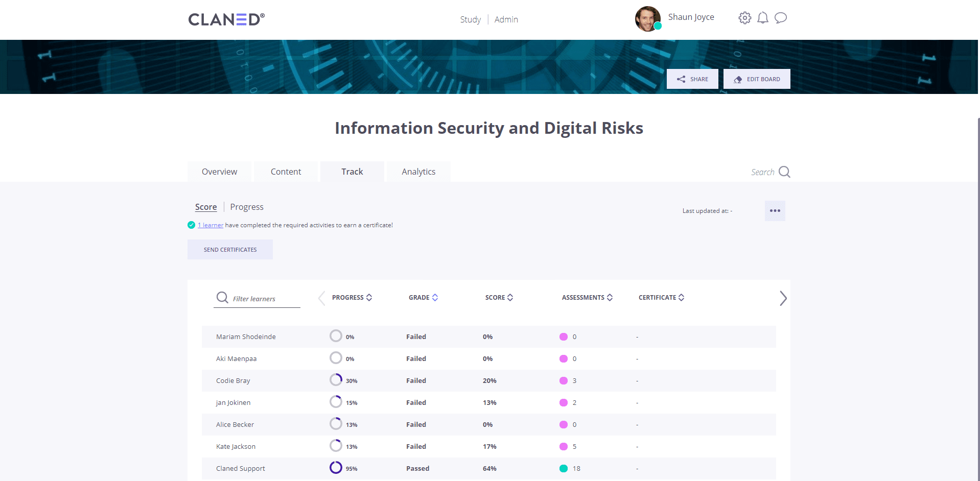Click the Edit Board icon
The image size is (980, 481).
pyautogui.click(x=738, y=79)
